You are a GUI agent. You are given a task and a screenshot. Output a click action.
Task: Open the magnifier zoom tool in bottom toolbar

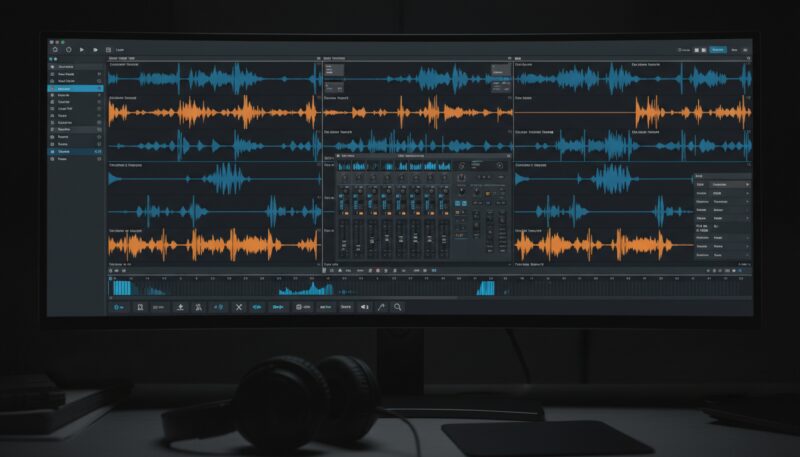coord(397,307)
